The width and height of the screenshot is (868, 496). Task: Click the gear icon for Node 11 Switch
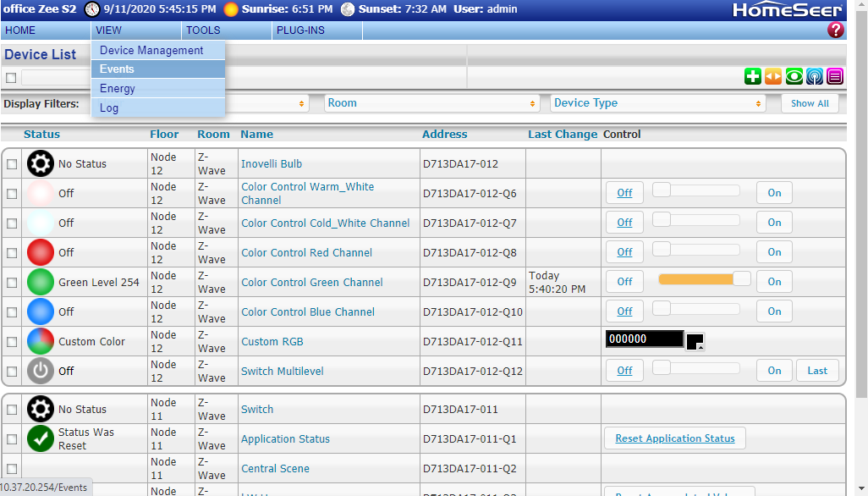pyautogui.click(x=41, y=409)
